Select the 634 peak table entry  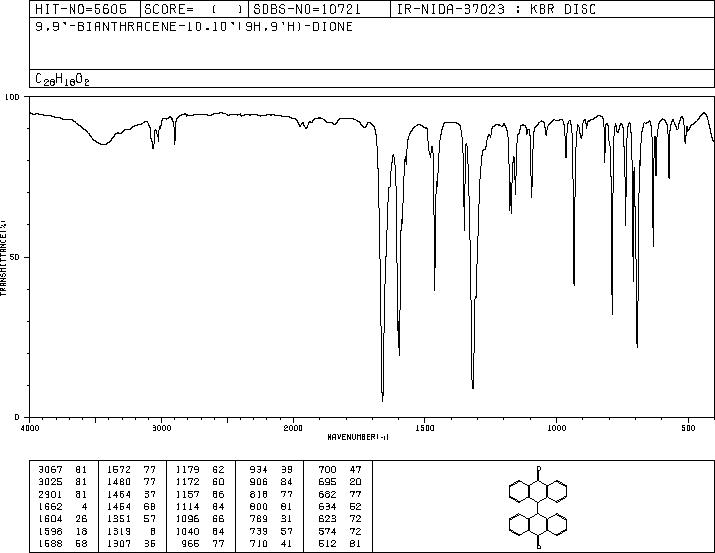point(327,506)
